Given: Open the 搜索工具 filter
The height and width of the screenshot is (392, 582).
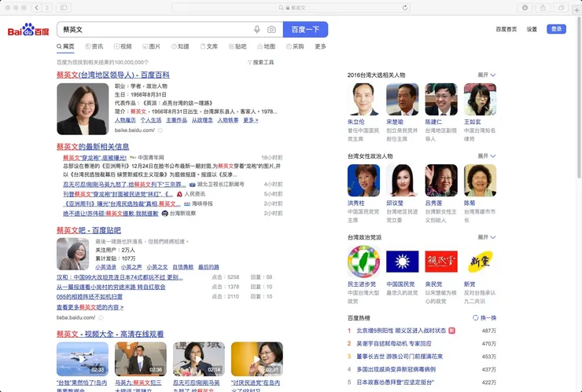Looking at the screenshot, I should coord(260,62).
